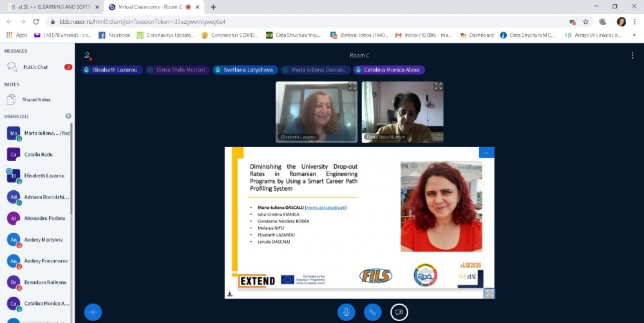Image resolution: width=644 pixels, height=323 pixels.
Task: Make the presentation fullscreen
Action: click(489, 293)
